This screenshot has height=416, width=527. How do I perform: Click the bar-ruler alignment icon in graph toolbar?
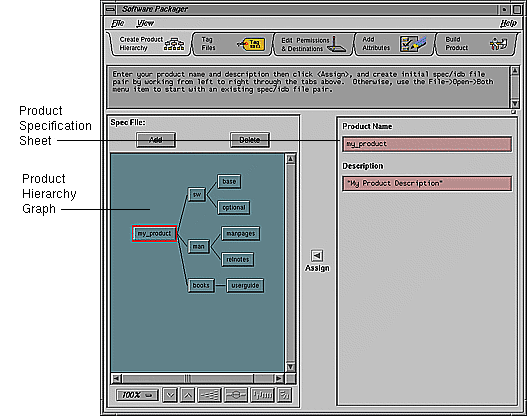262,395
